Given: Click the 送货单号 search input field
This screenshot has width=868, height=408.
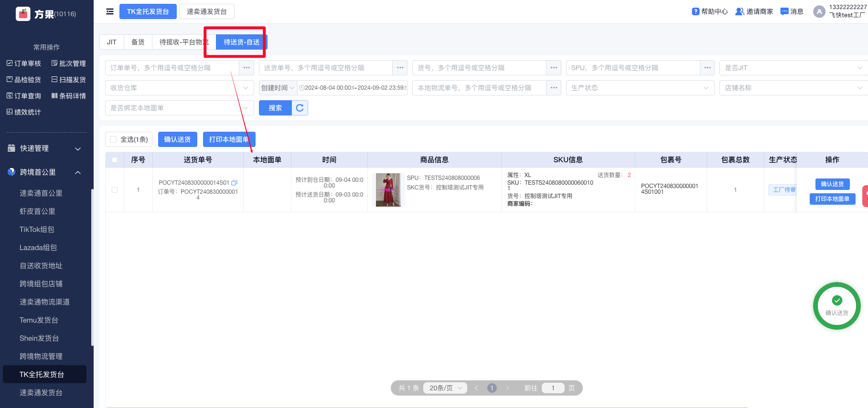Looking at the screenshot, I should (x=326, y=68).
